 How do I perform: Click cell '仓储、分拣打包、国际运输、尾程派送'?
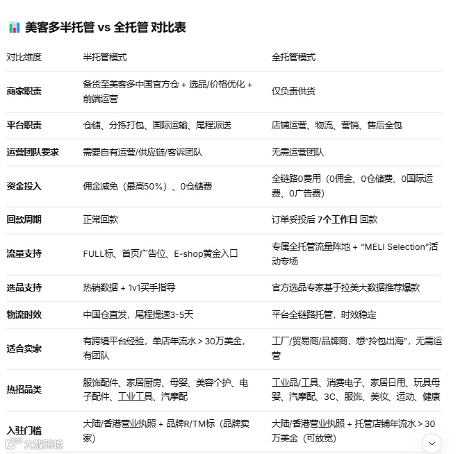[157, 125]
